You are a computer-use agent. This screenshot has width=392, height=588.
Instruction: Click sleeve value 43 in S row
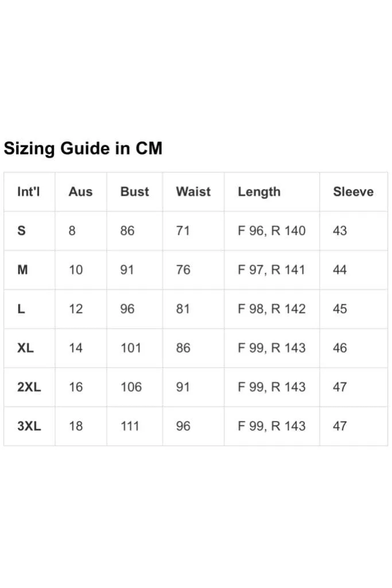tap(340, 231)
